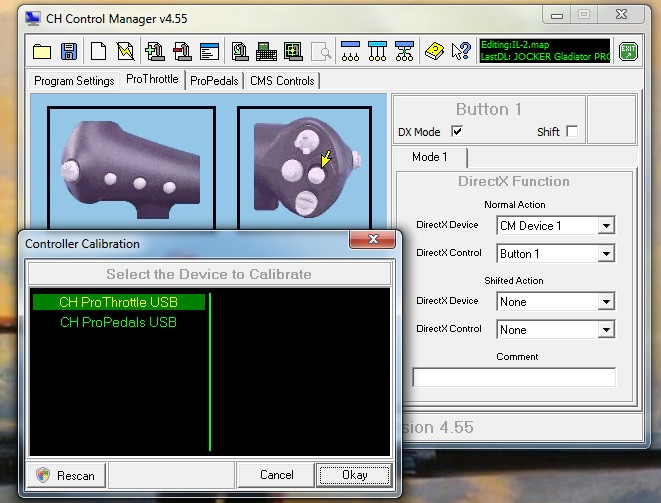Activate the What's This pointer-question help icon
The height and width of the screenshot is (503, 661).
[461, 51]
